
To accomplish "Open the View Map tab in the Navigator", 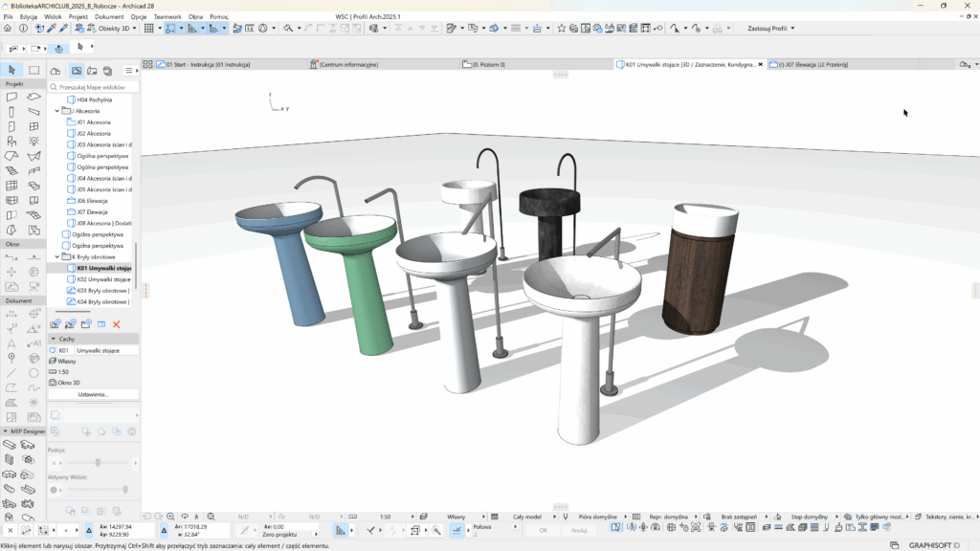I will coord(77,71).
